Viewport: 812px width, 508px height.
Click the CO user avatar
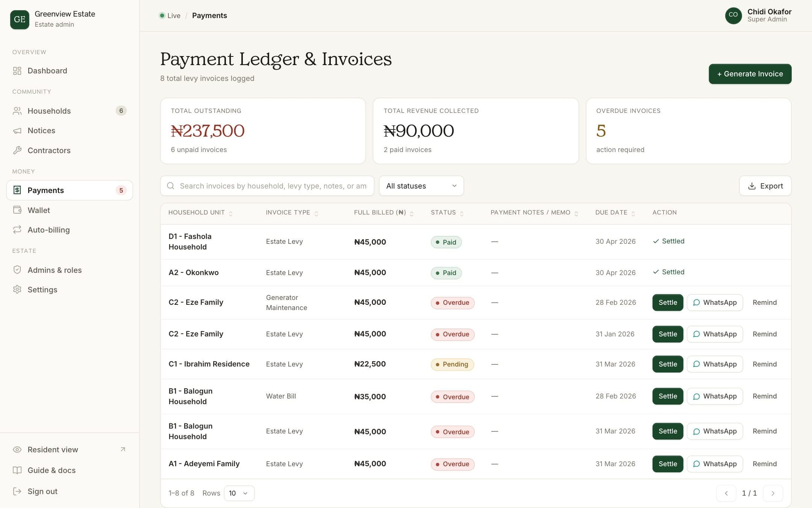coord(733,15)
